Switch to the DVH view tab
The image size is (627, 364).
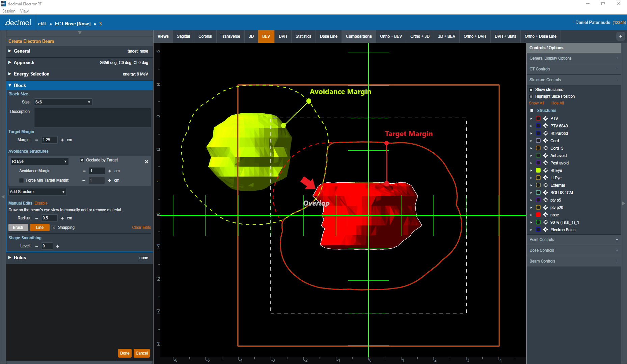283,36
